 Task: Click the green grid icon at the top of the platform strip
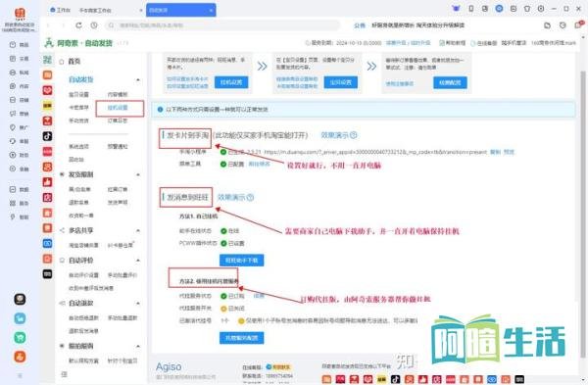click(47, 60)
